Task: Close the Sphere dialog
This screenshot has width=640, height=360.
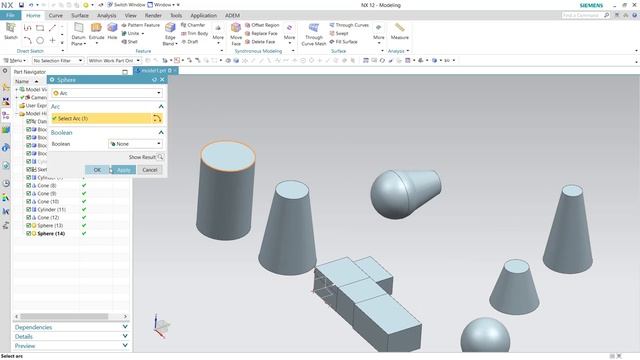Action: [162, 80]
